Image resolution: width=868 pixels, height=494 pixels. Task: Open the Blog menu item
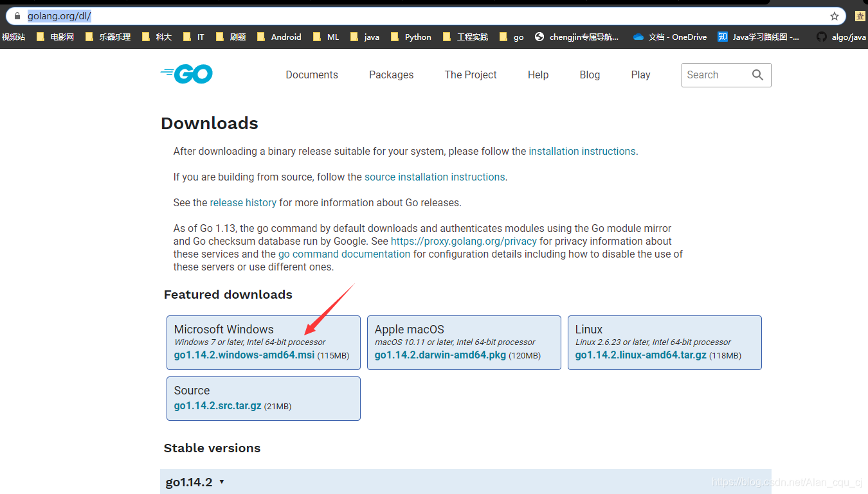[590, 75]
